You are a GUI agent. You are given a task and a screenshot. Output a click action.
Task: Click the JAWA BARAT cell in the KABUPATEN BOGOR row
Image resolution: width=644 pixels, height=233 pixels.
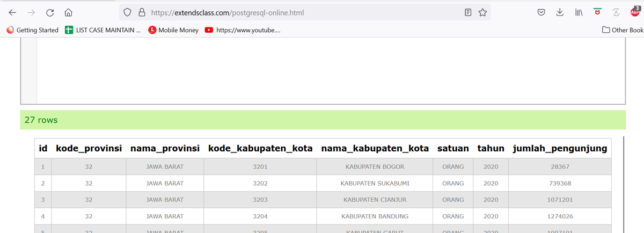[x=165, y=166]
